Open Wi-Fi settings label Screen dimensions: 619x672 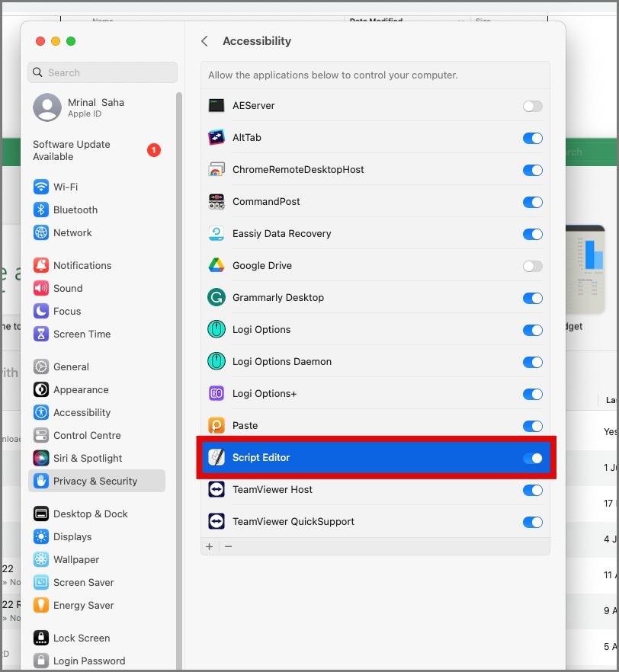(x=66, y=187)
